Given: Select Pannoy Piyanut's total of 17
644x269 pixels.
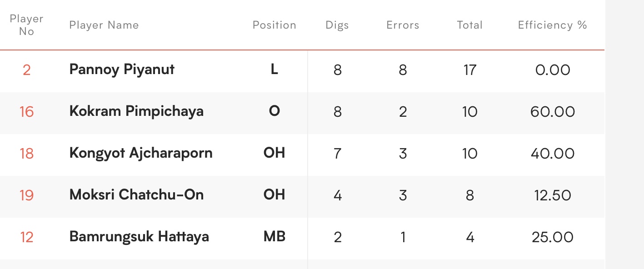Looking at the screenshot, I should pyautogui.click(x=469, y=70).
